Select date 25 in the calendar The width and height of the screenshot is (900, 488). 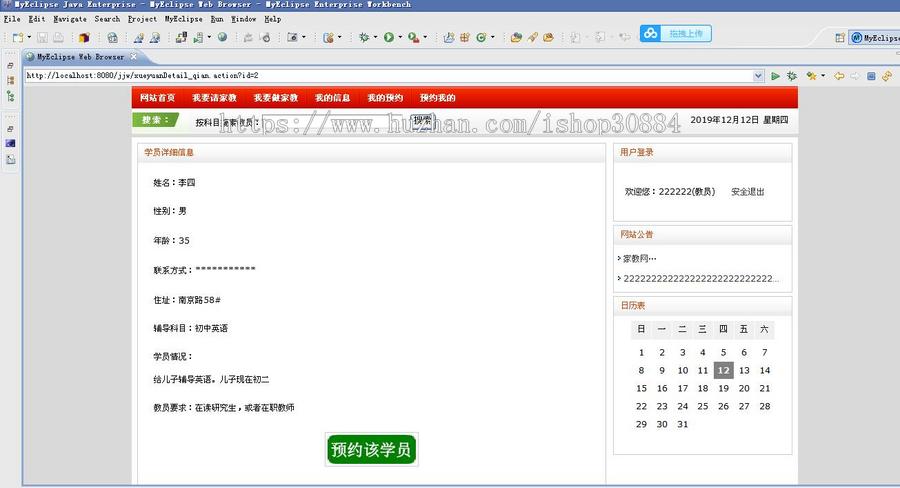tap(703, 406)
